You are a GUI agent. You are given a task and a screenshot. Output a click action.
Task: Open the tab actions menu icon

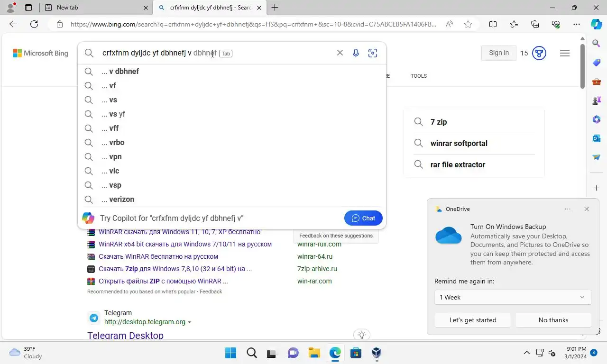[28, 8]
